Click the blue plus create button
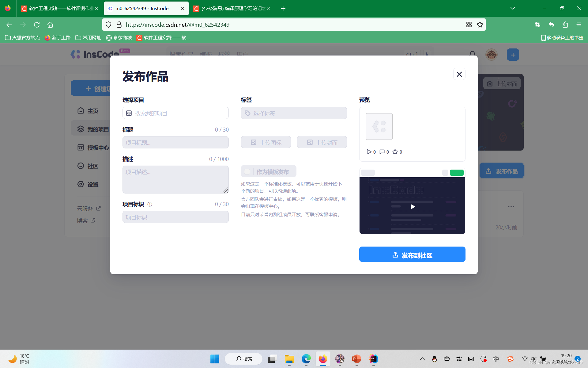Screen dimensions: 588x368 (x=513, y=55)
